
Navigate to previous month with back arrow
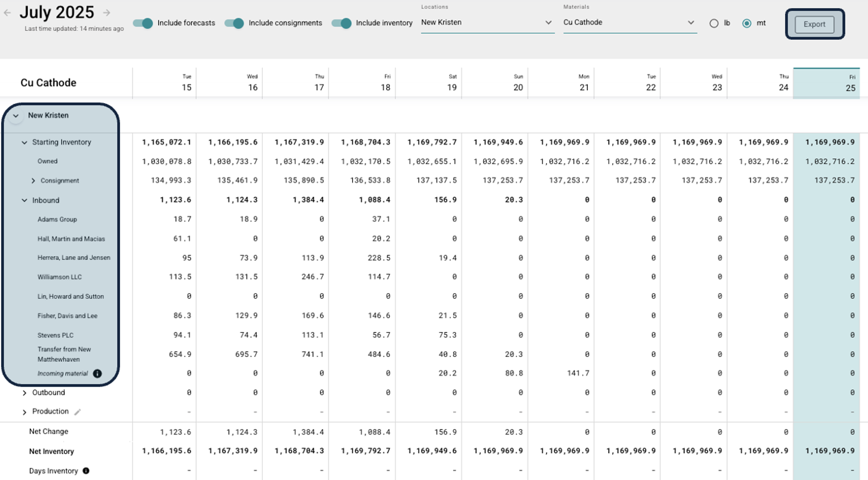[7, 12]
